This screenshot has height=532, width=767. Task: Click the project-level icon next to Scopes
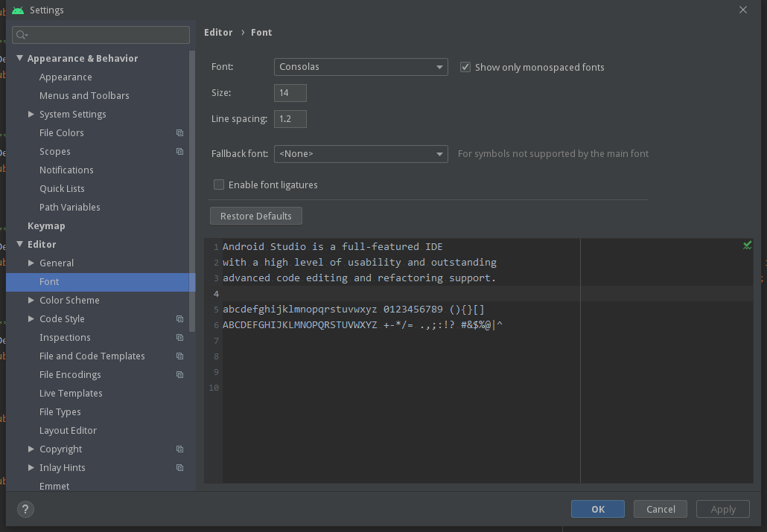pyautogui.click(x=179, y=152)
